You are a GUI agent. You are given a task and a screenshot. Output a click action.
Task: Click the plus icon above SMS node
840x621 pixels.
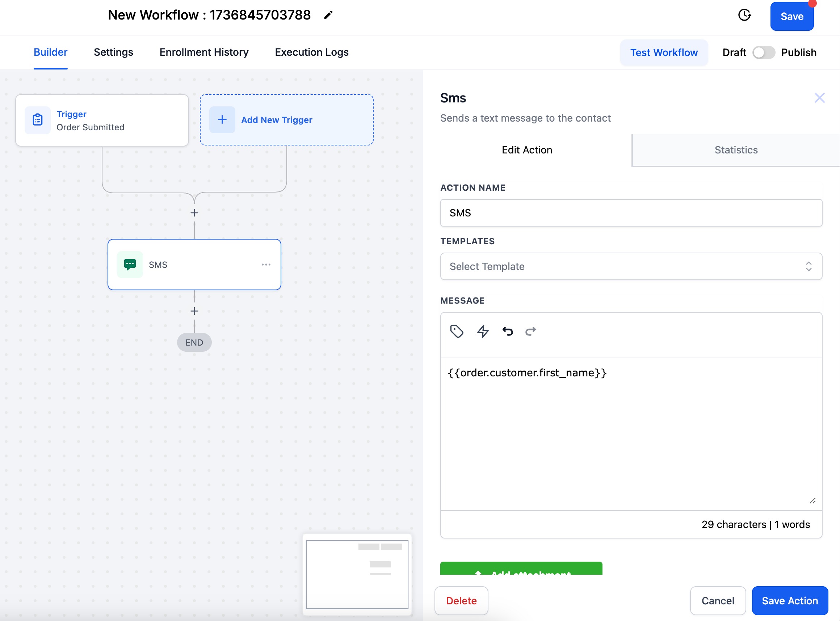click(x=194, y=213)
